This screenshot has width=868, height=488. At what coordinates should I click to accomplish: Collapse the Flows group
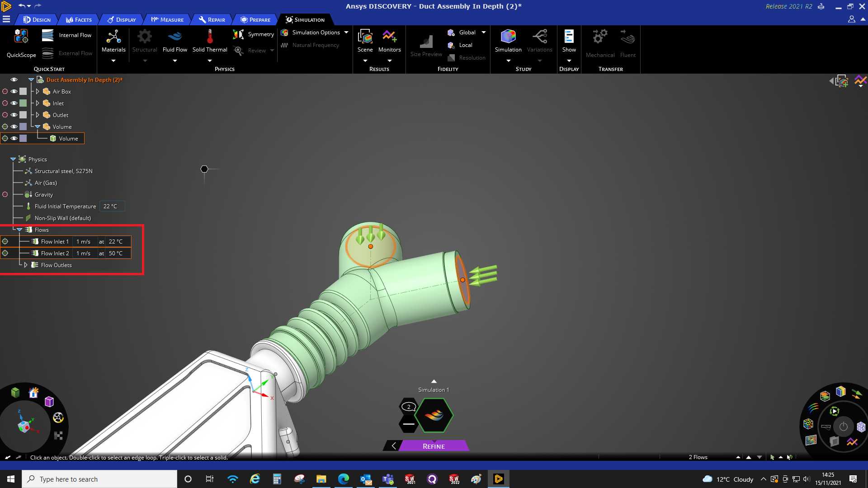19,230
